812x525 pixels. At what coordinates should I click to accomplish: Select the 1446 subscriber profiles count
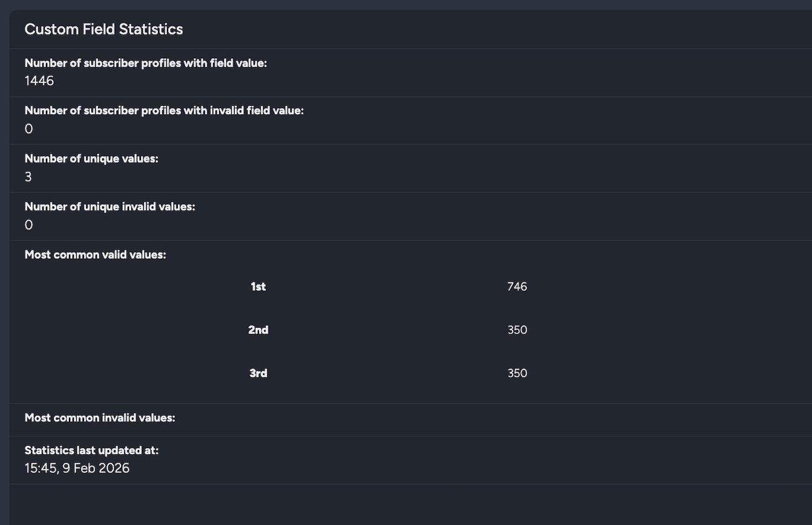pos(39,80)
